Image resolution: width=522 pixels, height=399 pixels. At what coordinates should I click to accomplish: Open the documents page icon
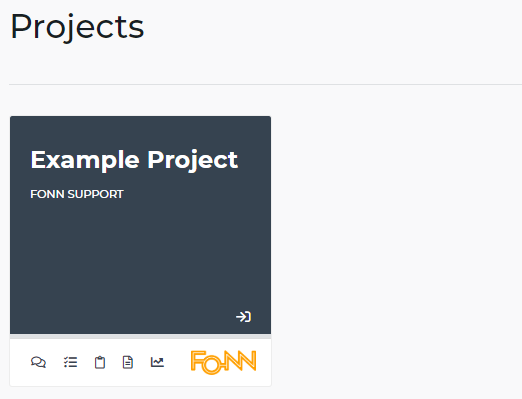128,362
